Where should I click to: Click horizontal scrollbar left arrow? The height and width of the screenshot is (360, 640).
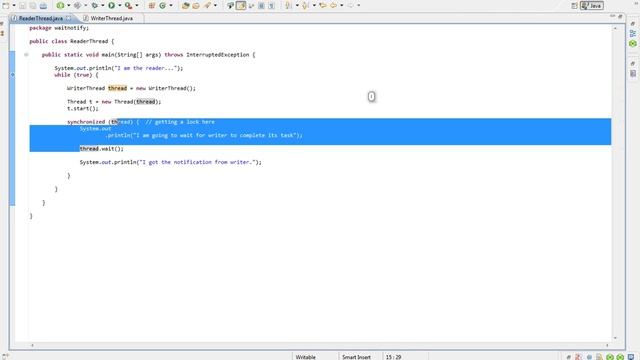tap(32, 345)
